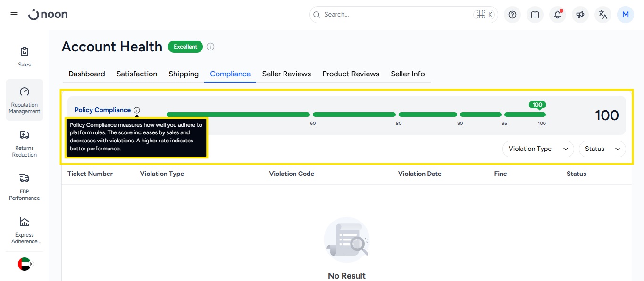The width and height of the screenshot is (644, 281).
Task: Click the Policy Compliance score progress bar
Action: click(356, 115)
